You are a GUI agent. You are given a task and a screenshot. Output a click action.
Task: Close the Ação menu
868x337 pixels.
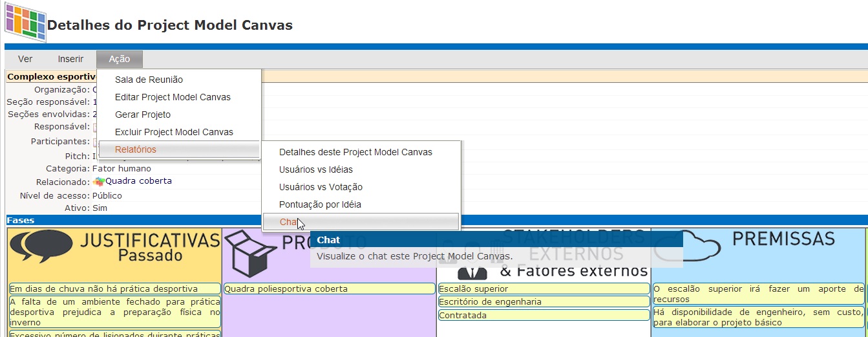point(120,59)
